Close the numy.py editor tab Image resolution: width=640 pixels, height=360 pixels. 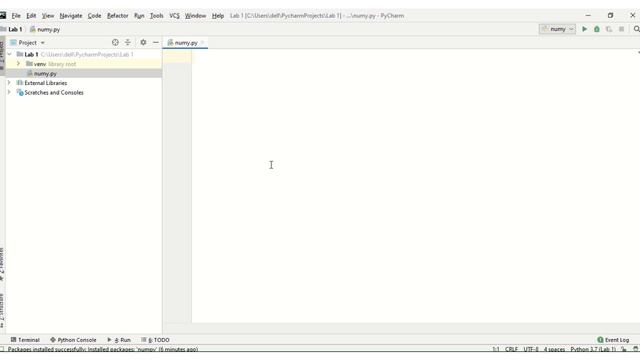(202, 42)
